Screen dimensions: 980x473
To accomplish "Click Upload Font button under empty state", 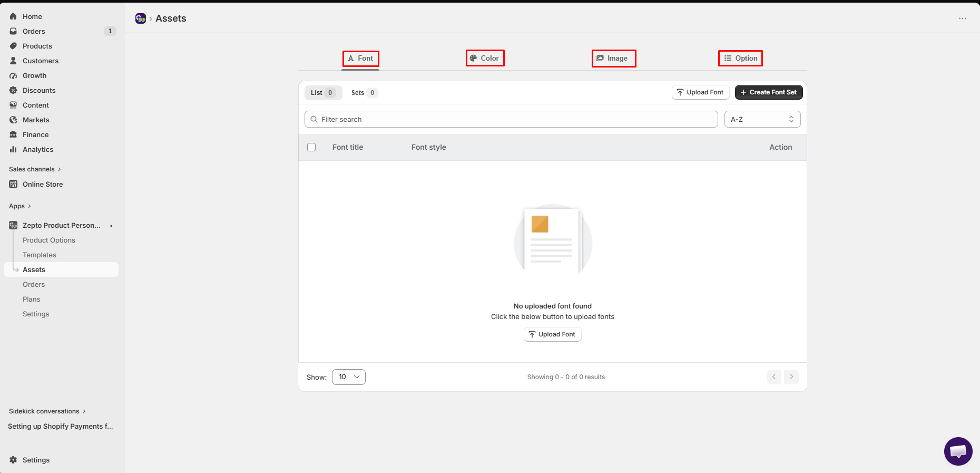I will (x=553, y=334).
